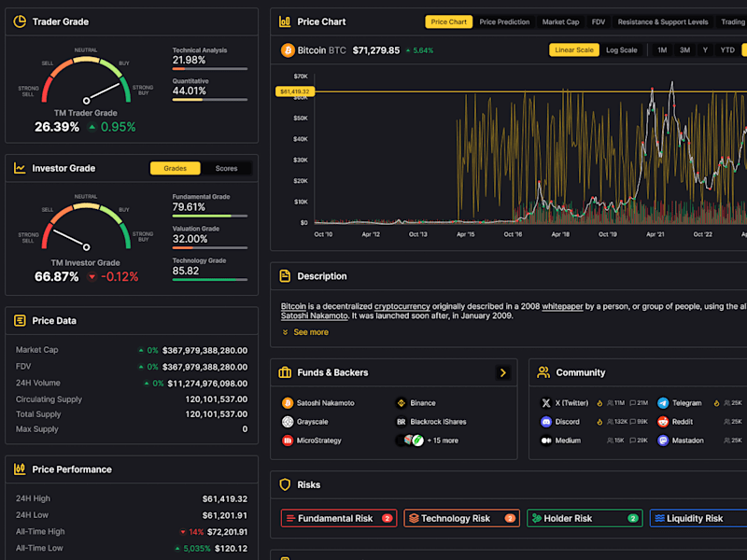Viewport: 747px width, 560px height.
Task: Open the FDV tab
Action: coord(599,21)
